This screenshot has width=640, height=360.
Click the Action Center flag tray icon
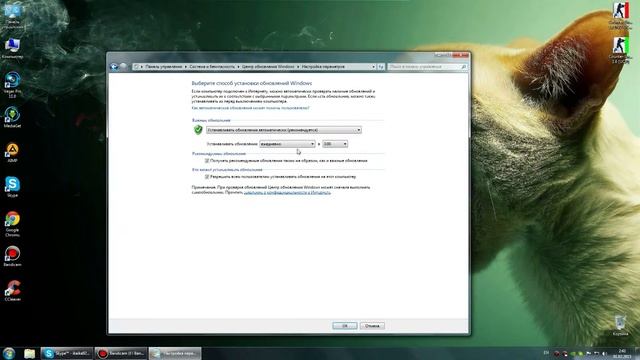(x=589, y=353)
